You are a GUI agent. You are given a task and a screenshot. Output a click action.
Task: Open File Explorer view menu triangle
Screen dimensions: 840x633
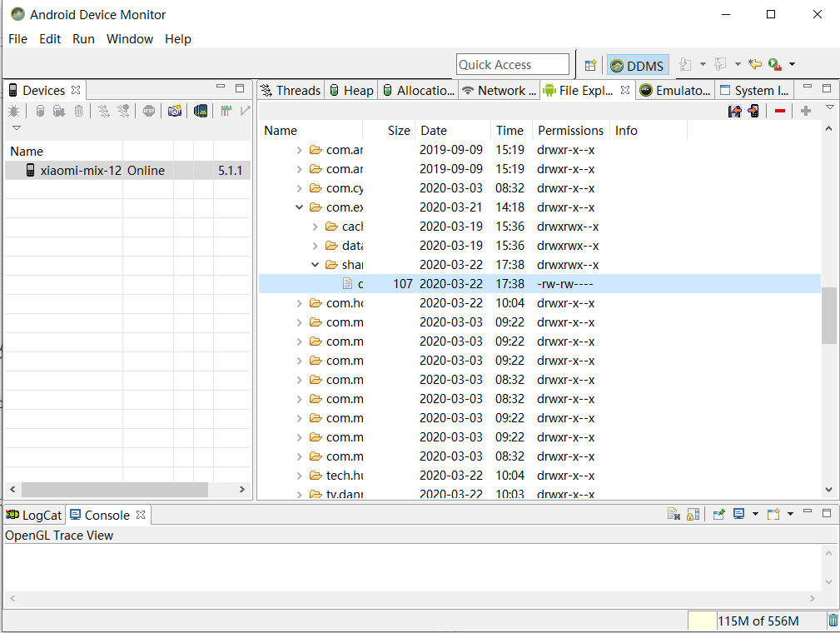(x=830, y=107)
